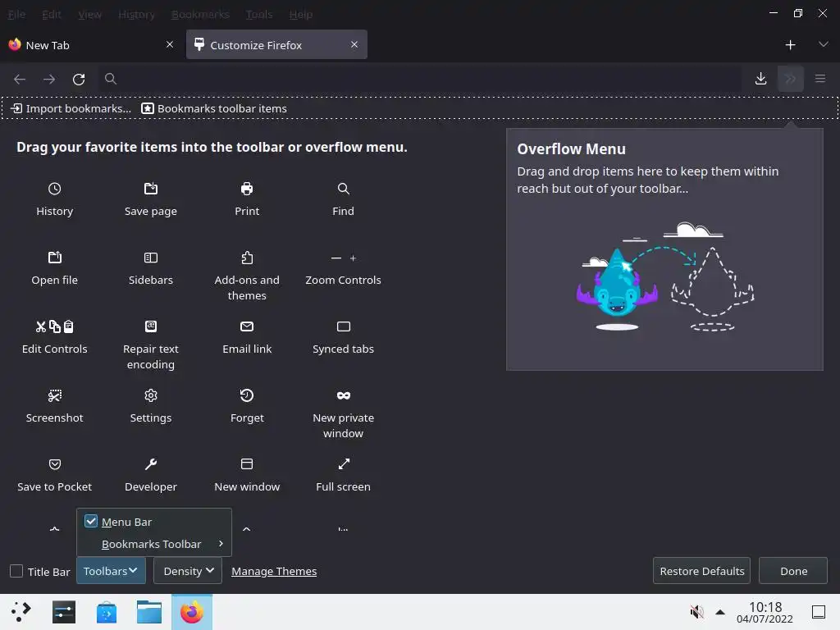
Task: Switch to the Customize Firefox tab
Action: point(276,44)
